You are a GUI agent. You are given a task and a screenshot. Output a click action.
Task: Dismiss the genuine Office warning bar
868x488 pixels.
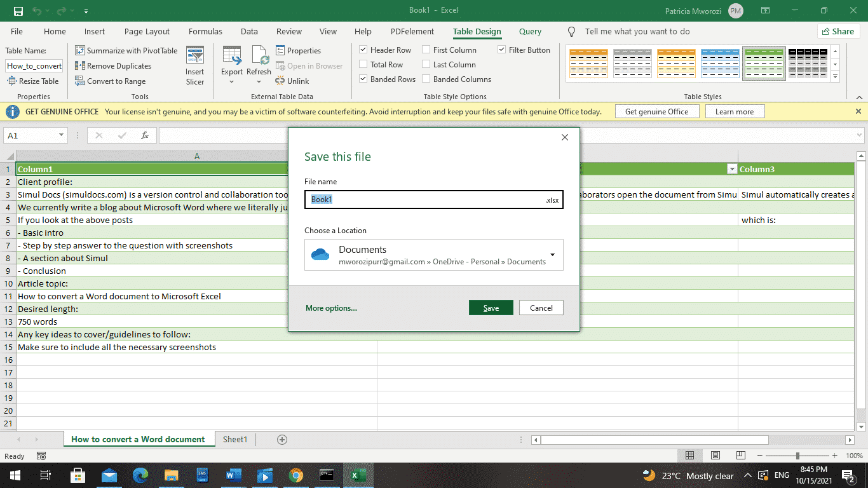point(858,111)
